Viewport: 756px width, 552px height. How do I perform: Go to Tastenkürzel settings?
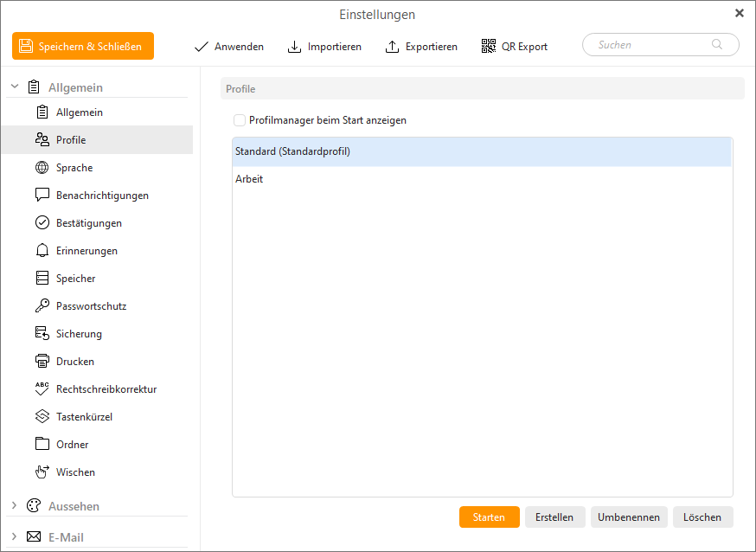[x=84, y=417]
